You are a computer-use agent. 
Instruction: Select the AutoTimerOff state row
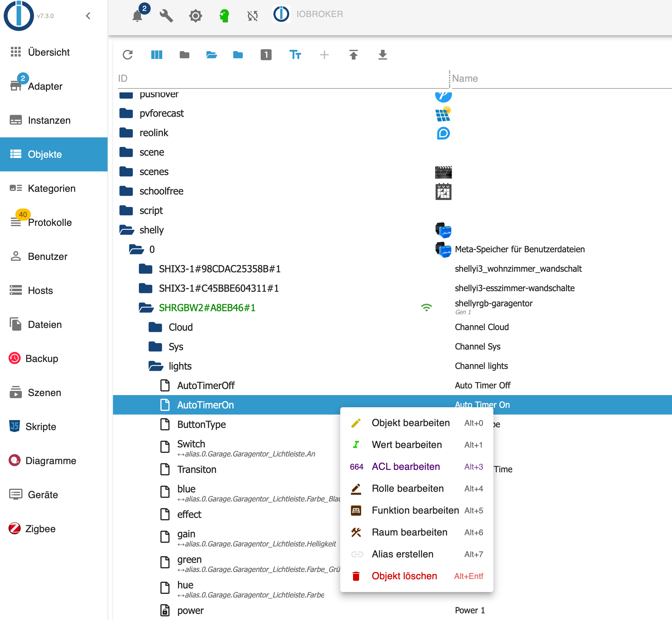click(x=206, y=385)
